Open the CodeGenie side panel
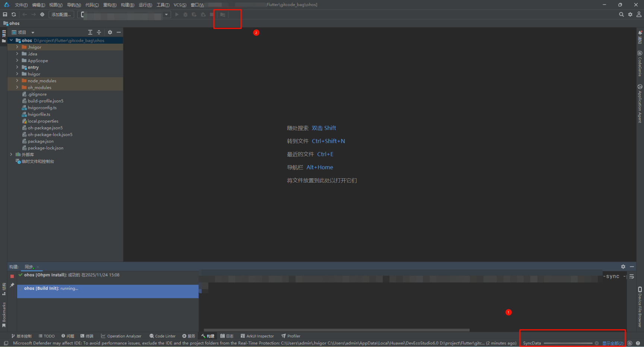The height and width of the screenshot is (347, 644). tap(640, 63)
